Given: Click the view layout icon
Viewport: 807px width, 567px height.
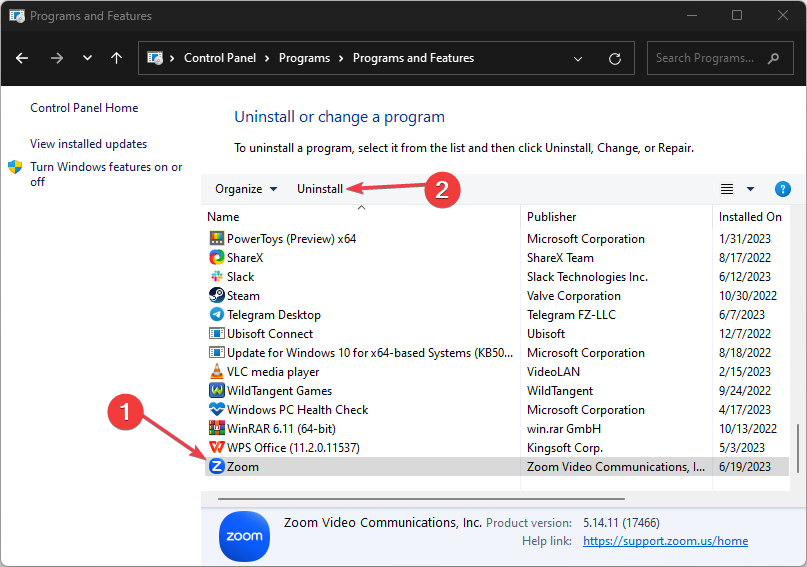Looking at the screenshot, I should [727, 189].
